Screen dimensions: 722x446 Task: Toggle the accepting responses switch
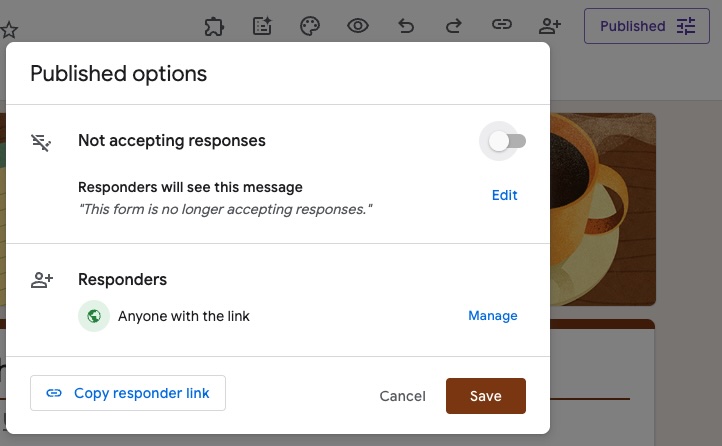pos(507,141)
